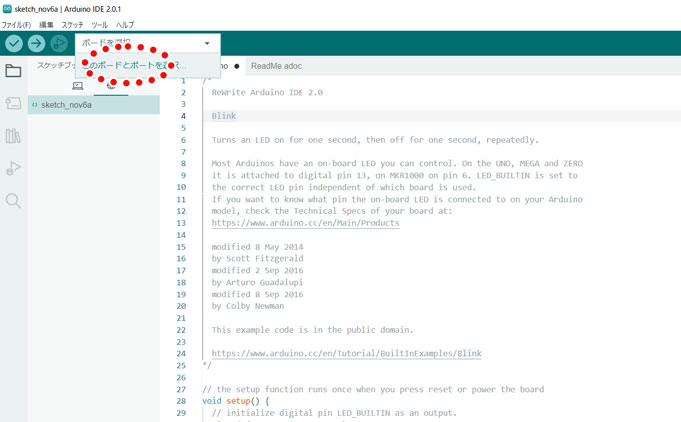Click 'modified 8 May 2014' comment line
The height and width of the screenshot is (422, 681).
tap(258, 247)
